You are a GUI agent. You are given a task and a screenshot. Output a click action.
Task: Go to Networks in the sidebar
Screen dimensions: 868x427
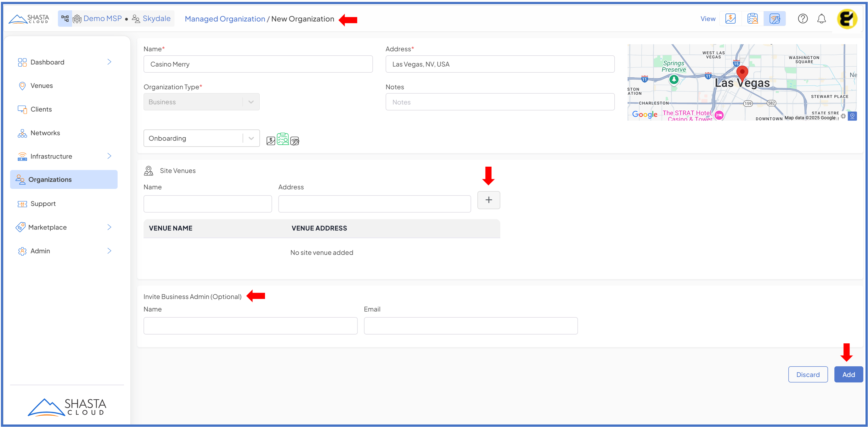(45, 133)
